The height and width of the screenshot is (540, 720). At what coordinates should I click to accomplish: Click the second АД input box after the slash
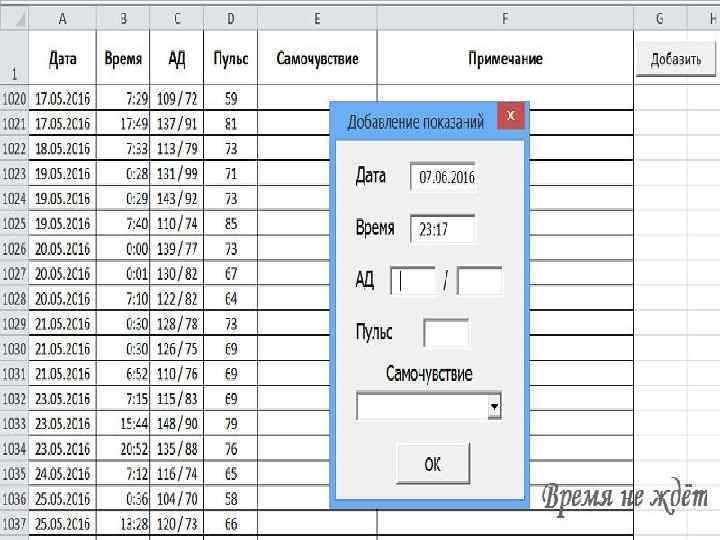point(479,281)
